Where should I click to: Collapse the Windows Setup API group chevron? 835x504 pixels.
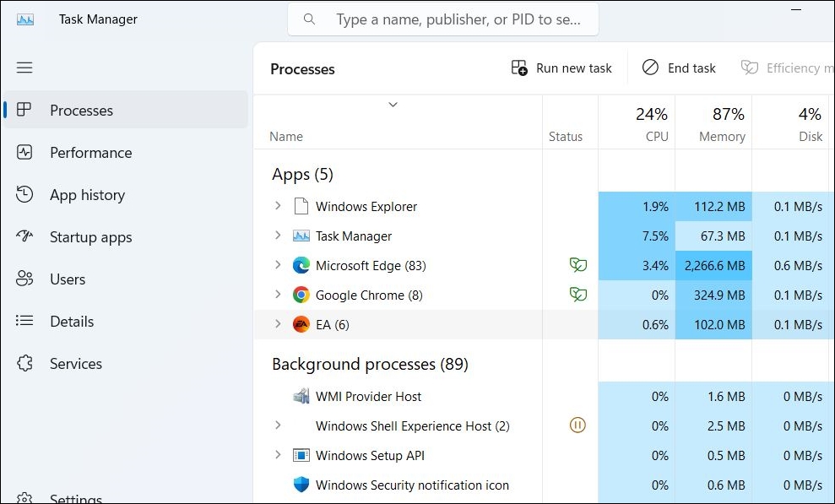coord(279,455)
